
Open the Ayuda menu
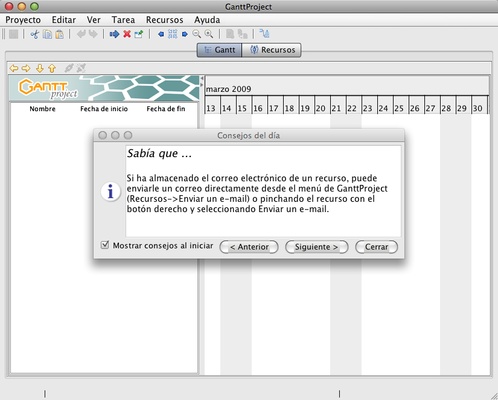click(x=207, y=20)
